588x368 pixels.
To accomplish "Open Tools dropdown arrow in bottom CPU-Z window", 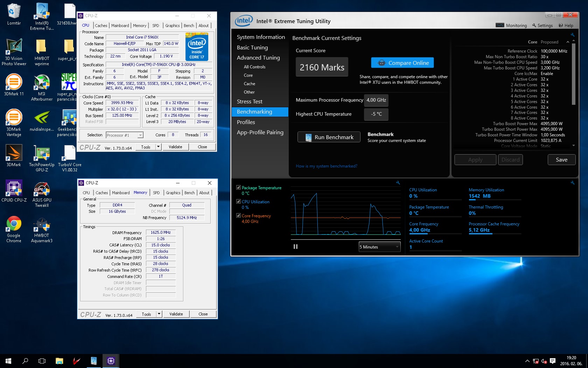I will [159, 314].
